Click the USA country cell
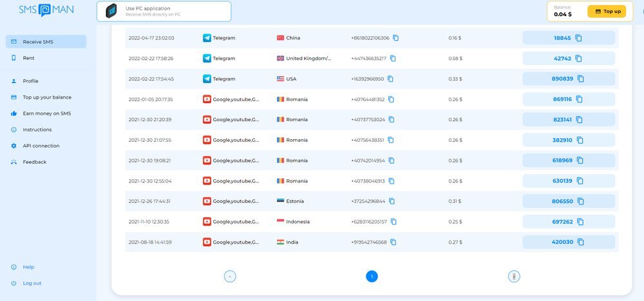The height and width of the screenshot is (301, 644). tap(287, 79)
